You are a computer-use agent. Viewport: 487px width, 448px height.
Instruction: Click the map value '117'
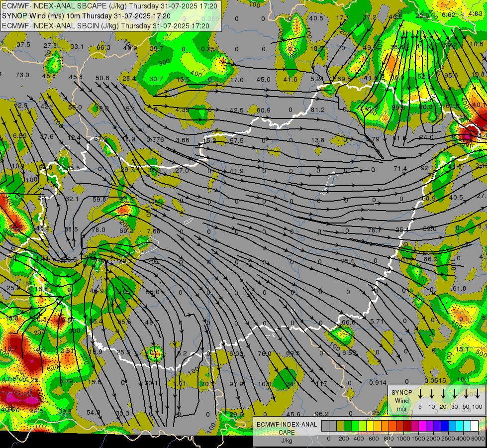click(x=321, y=384)
